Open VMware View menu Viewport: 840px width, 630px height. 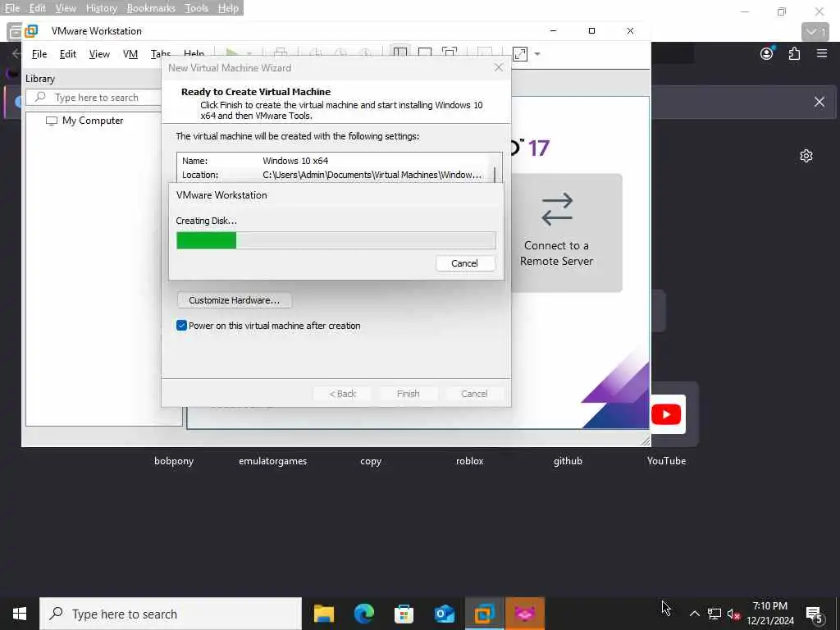(x=99, y=54)
